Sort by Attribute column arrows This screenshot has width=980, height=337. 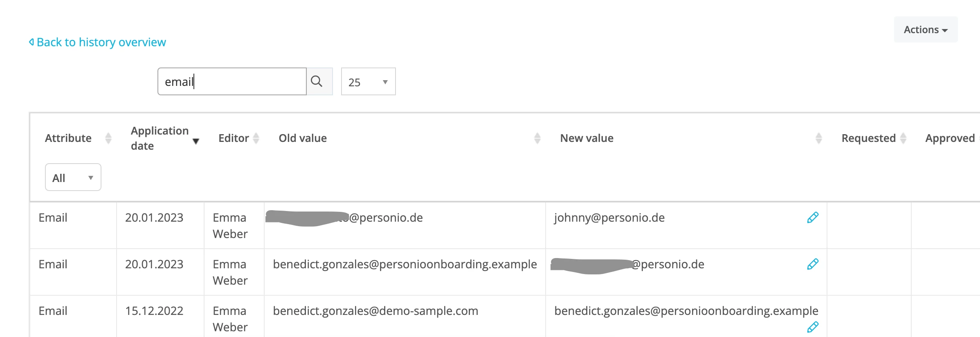pyautogui.click(x=108, y=138)
